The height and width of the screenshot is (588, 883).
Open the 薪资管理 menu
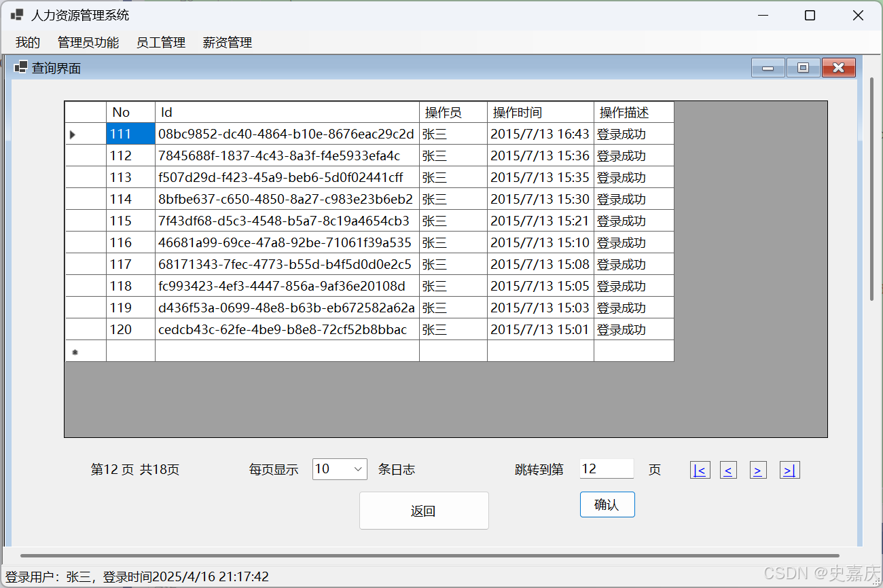228,43
